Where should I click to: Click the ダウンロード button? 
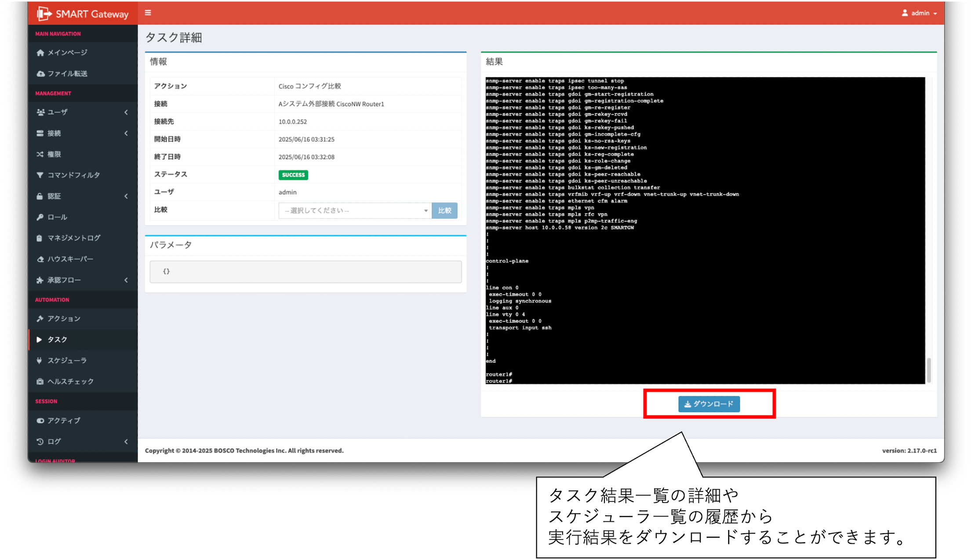[709, 404]
